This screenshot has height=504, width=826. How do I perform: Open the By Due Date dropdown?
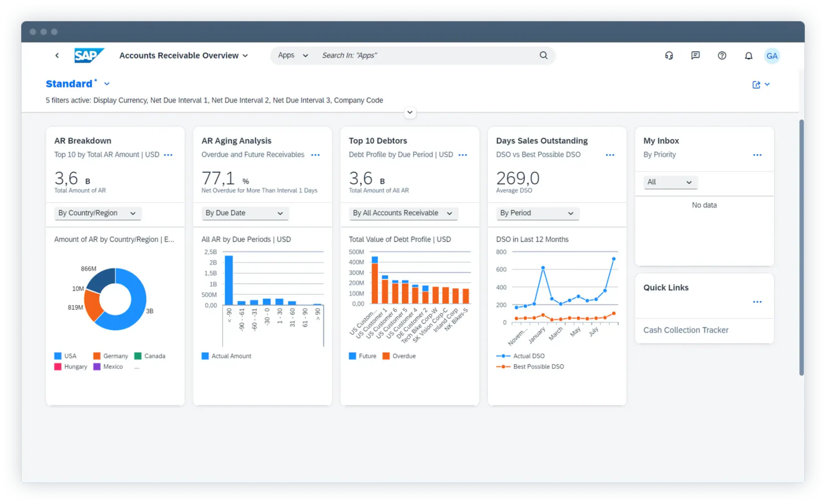point(245,213)
